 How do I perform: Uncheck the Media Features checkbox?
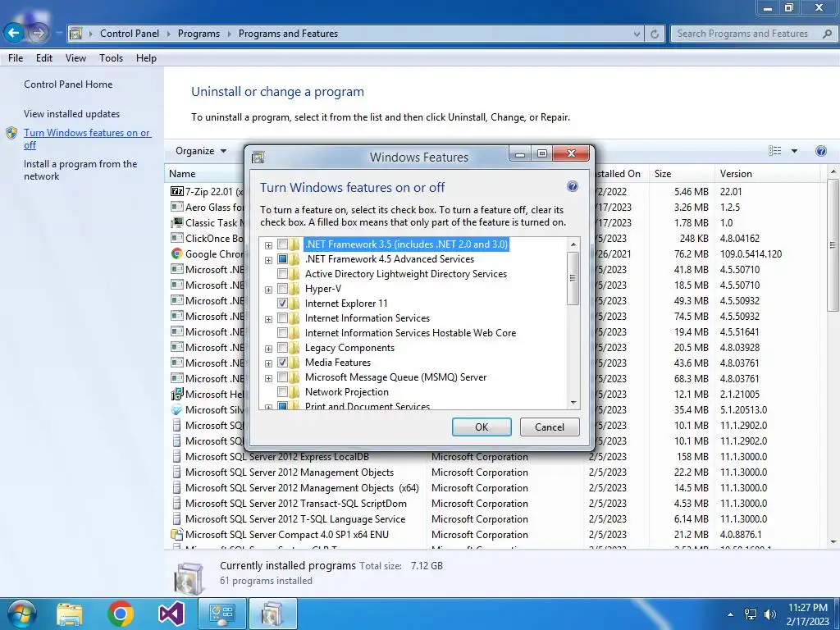[282, 363]
